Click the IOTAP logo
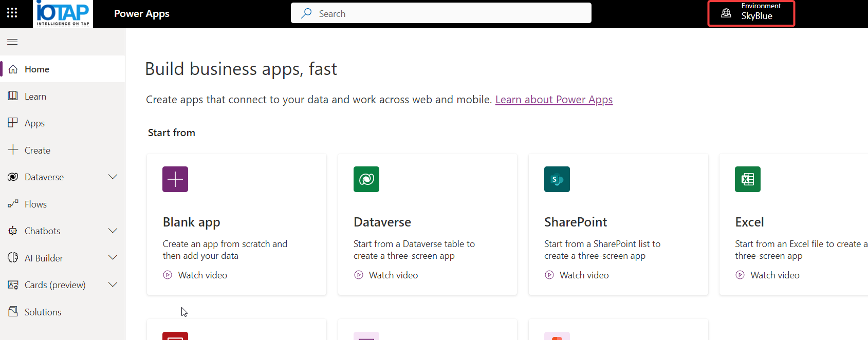This screenshot has height=340, width=868. (63, 14)
